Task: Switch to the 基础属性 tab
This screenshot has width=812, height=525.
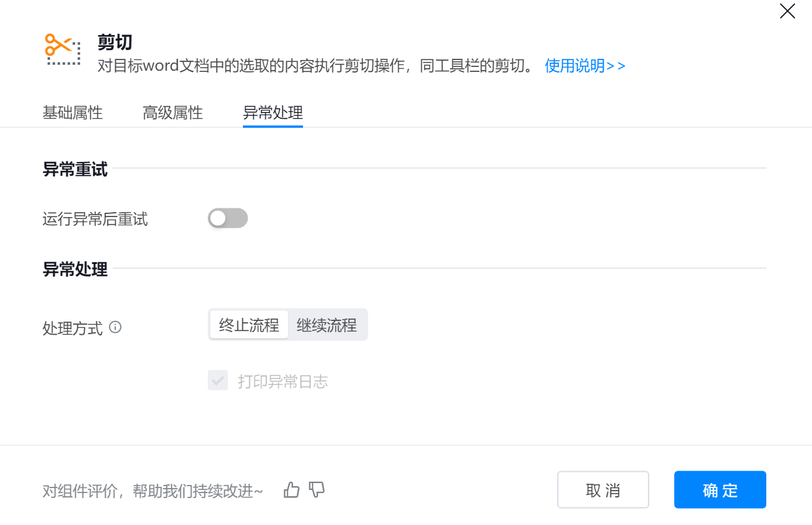Action: (x=73, y=113)
